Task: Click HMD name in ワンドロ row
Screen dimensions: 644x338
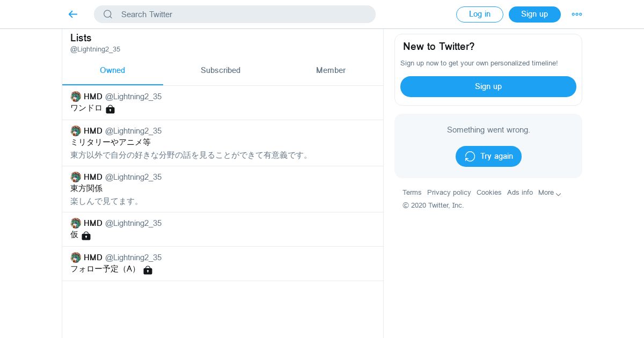Action: (x=93, y=97)
